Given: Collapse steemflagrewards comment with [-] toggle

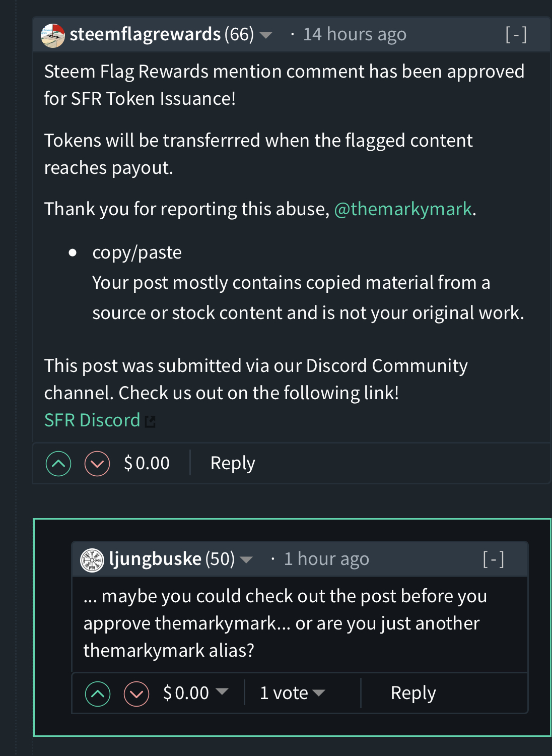Looking at the screenshot, I should point(516,34).
